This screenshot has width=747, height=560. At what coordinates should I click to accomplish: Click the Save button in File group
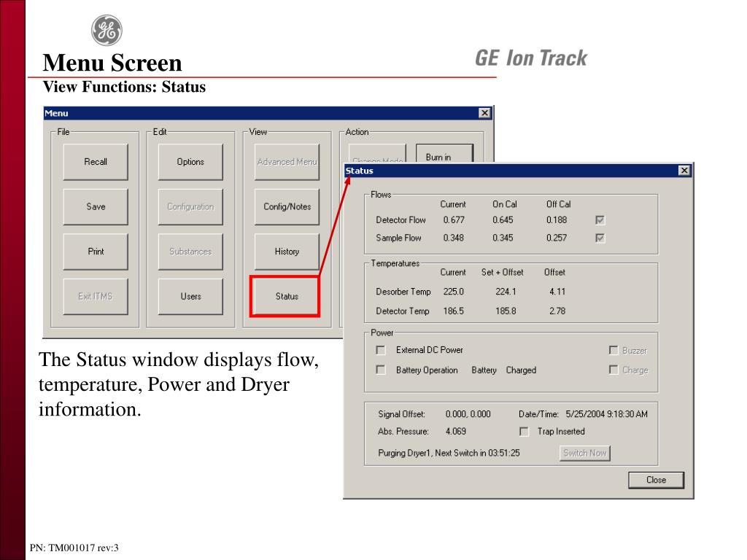tap(96, 206)
